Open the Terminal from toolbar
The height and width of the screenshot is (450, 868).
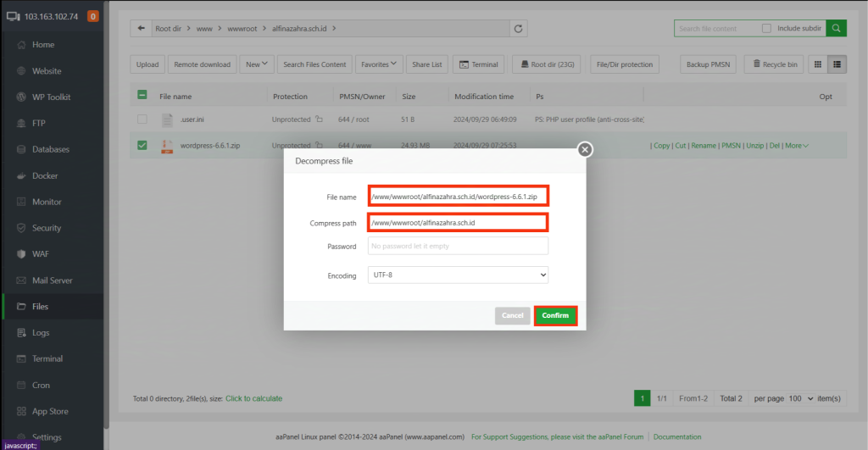478,64
